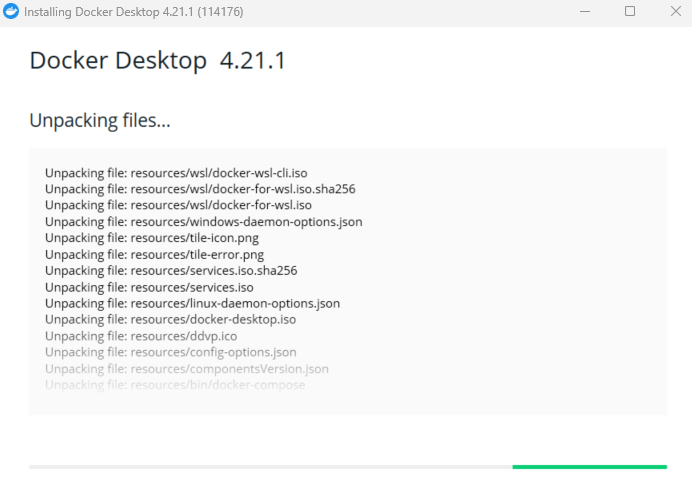Select the log line for tile-icon.png
This screenshot has height=478, width=692.
tap(152, 238)
